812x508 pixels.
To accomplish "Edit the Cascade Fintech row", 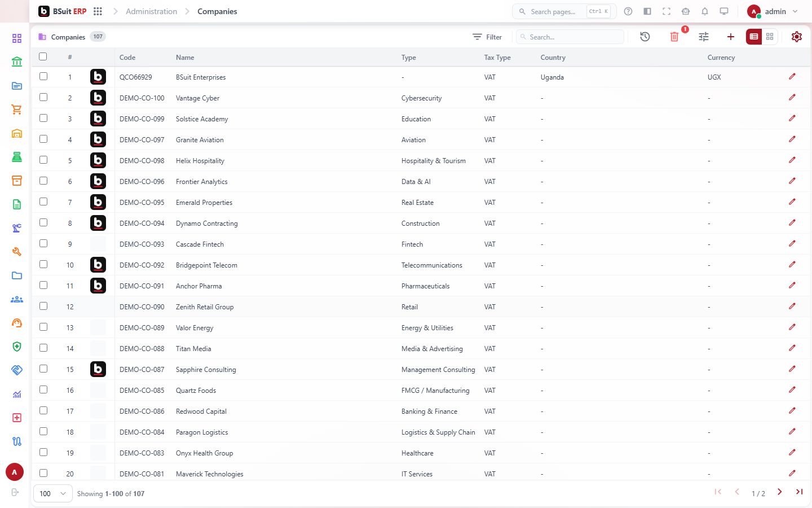I will [x=792, y=243].
